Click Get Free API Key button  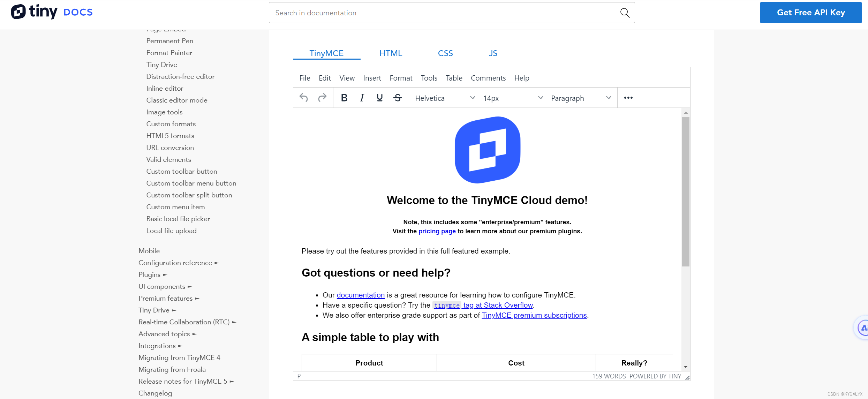pyautogui.click(x=811, y=13)
